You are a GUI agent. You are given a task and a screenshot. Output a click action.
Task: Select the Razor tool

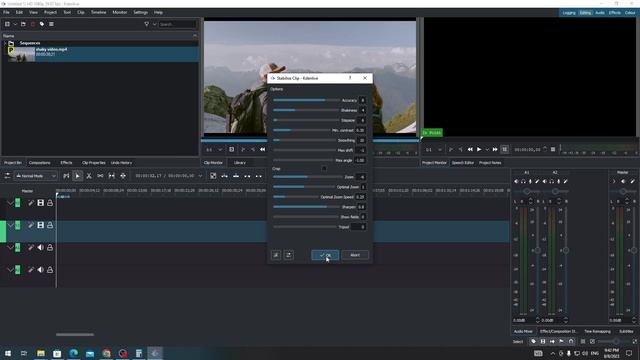[x=89, y=176]
